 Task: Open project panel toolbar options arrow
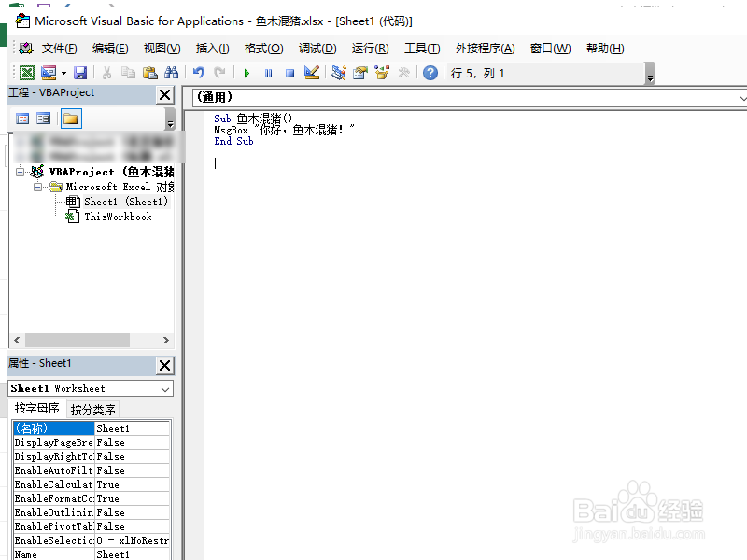pos(170,119)
